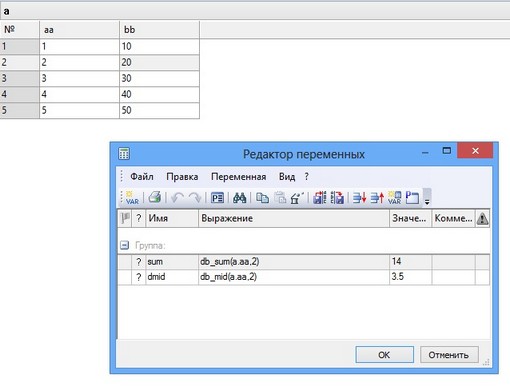The image size is (510, 387).
Task: Open the ? help menu
Action: tap(306, 177)
